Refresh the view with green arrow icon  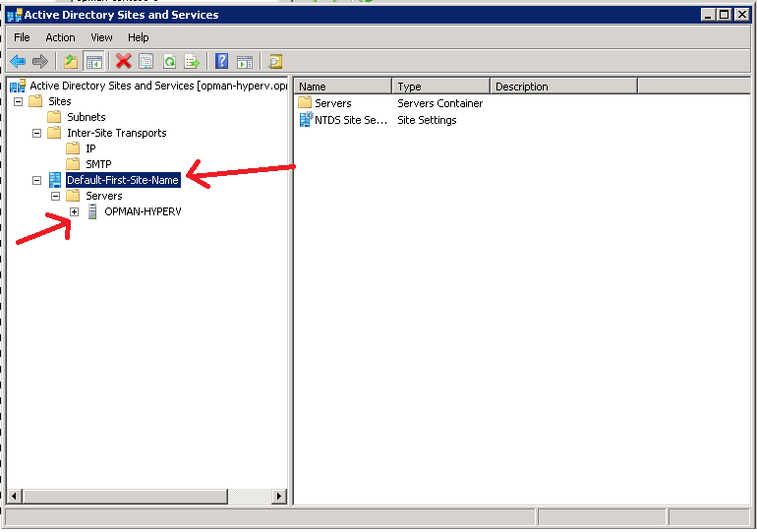(169, 61)
